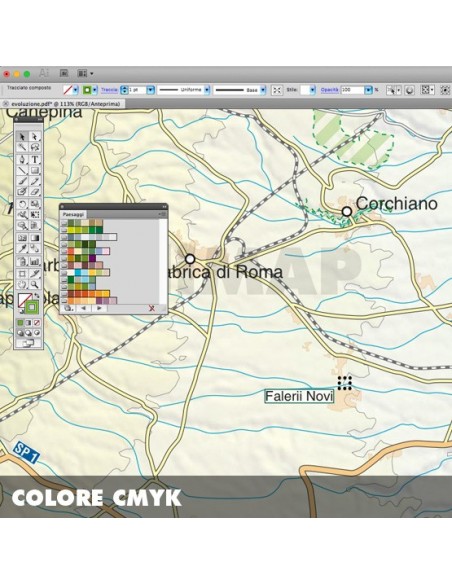Select the Zoom magnifier tool

pos(35,285)
